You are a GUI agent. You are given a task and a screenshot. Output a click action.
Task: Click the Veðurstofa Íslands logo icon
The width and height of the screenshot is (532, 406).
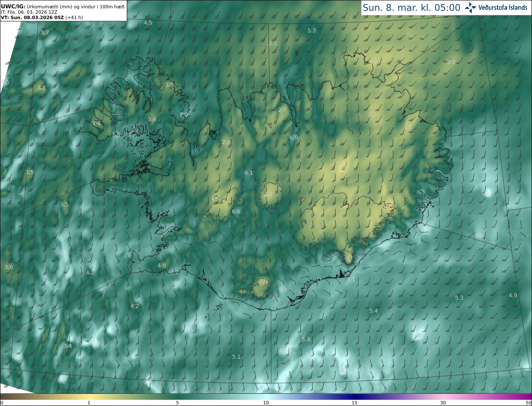471,7
